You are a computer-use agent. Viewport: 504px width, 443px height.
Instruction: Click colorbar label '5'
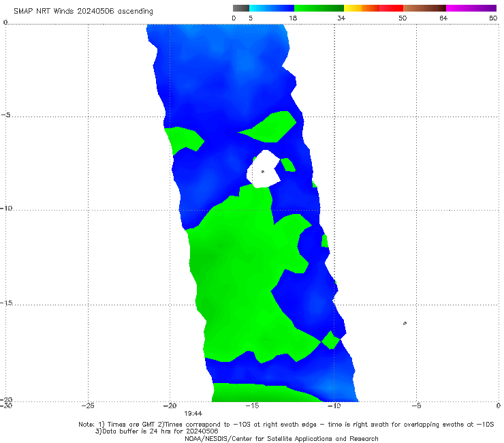coord(251,18)
